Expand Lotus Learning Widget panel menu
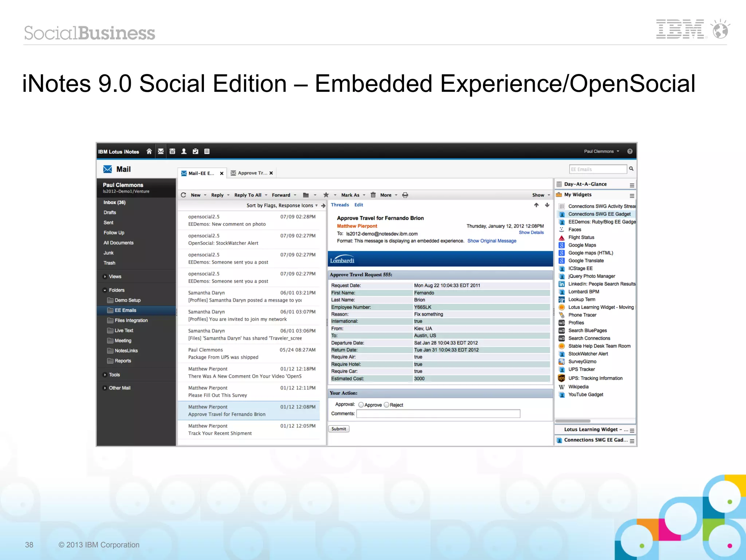This screenshot has height=560, width=746. click(632, 431)
